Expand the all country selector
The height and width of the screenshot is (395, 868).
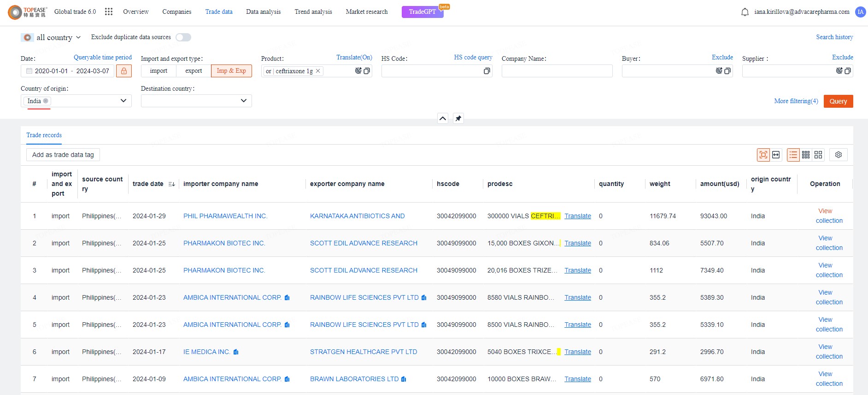51,37
